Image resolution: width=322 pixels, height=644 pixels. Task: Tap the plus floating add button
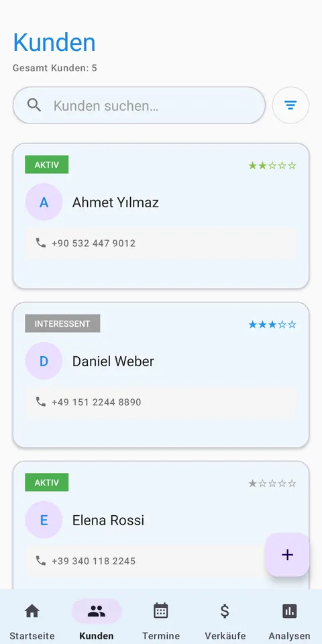[287, 555]
